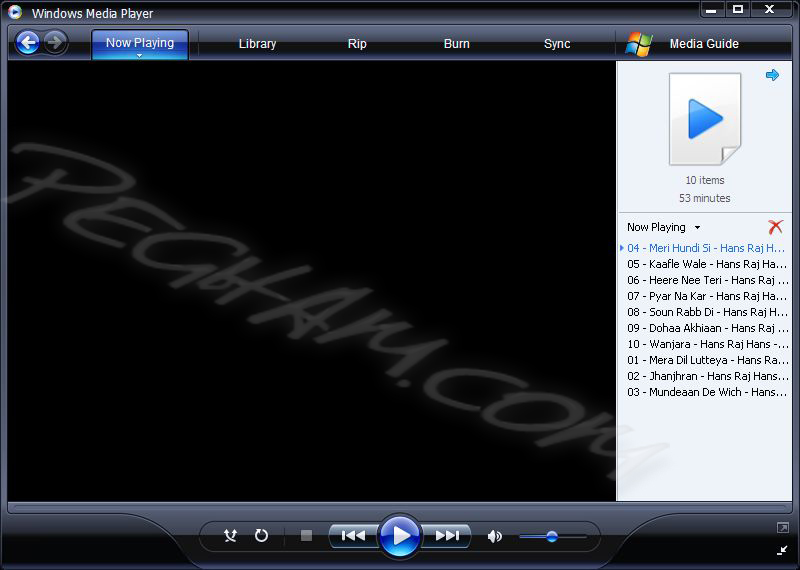Maximize the Windows Media Player window
Viewport: 800px width, 570px height.
(x=737, y=10)
